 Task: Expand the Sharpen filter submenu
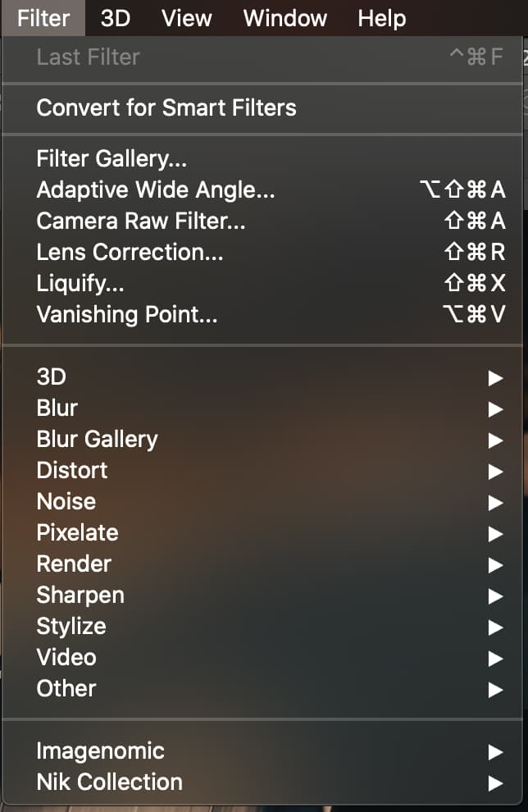coord(262,595)
